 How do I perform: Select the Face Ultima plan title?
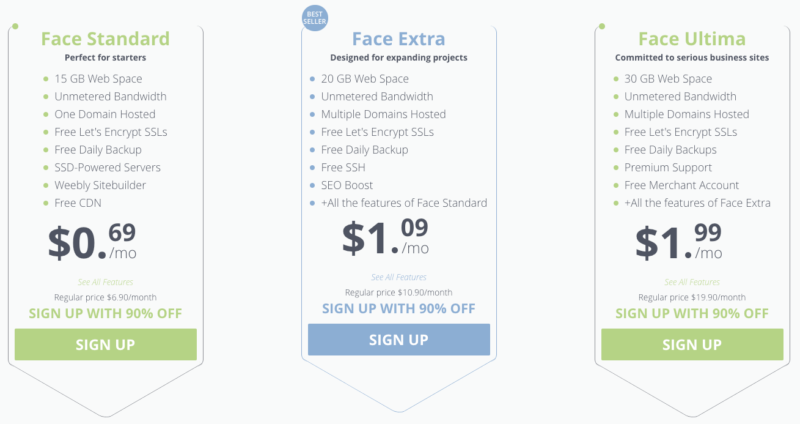[x=692, y=39]
